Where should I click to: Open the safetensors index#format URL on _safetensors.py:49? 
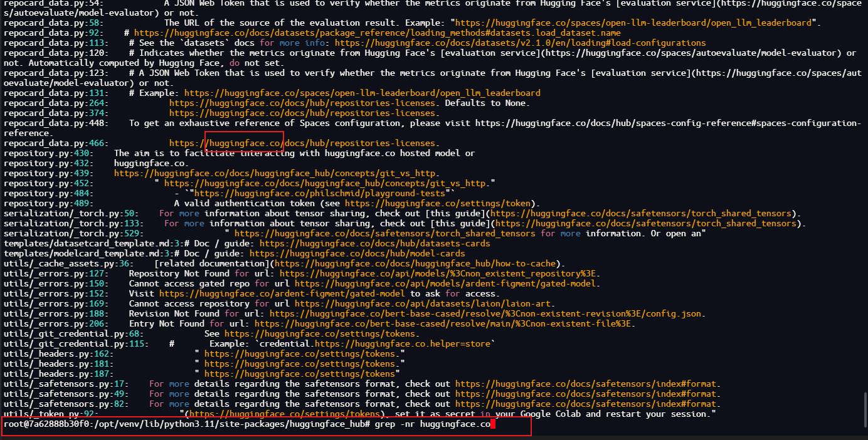[x=586, y=394]
